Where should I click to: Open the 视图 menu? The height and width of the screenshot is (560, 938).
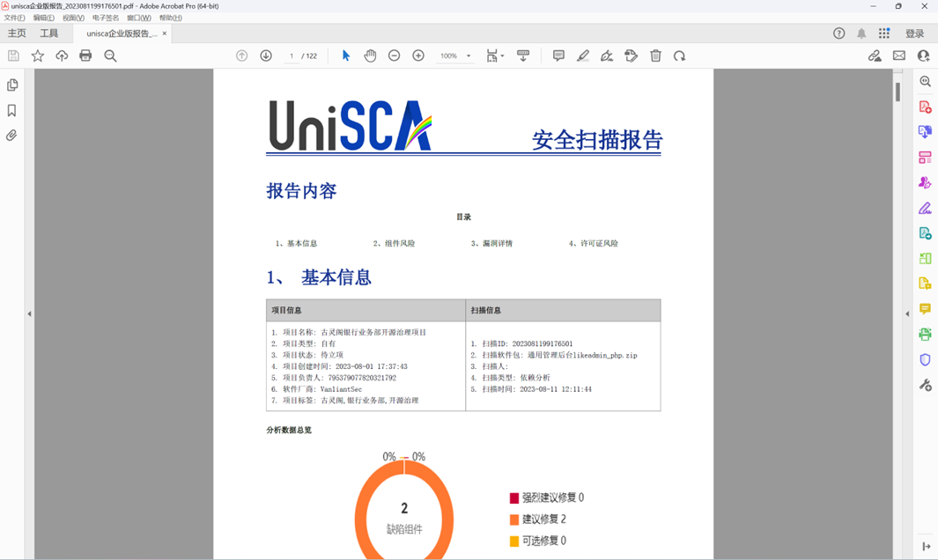pyautogui.click(x=74, y=18)
